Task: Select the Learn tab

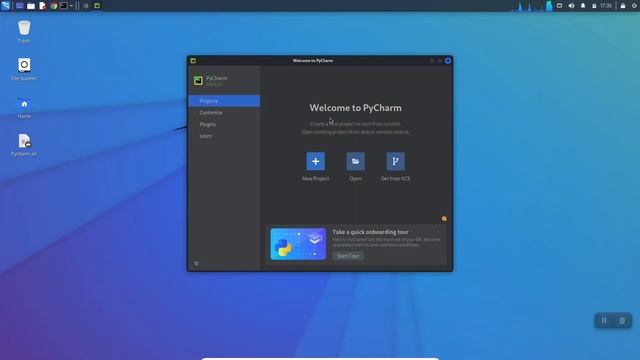Action: (224, 136)
